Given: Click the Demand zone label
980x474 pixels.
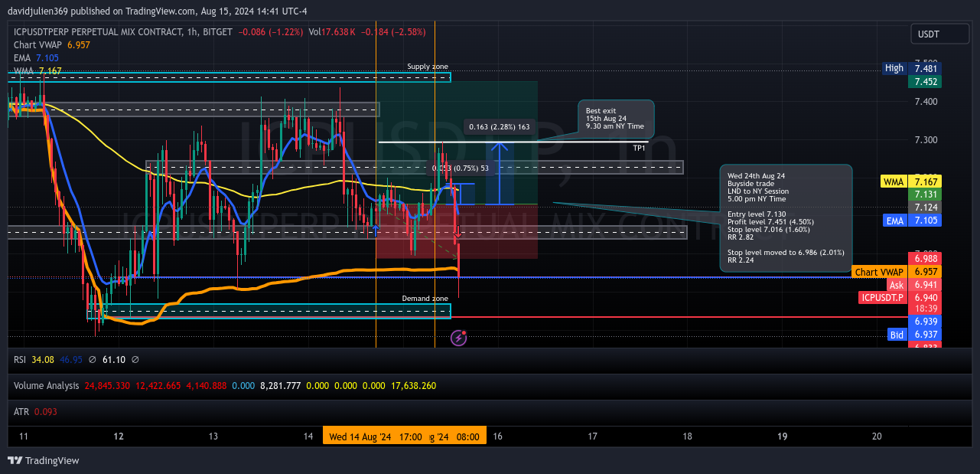Looking at the screenshot, I should point(425,298).
